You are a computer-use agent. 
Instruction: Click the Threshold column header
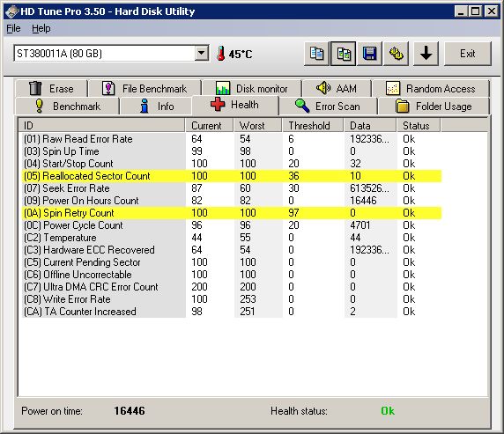(313, 125)
